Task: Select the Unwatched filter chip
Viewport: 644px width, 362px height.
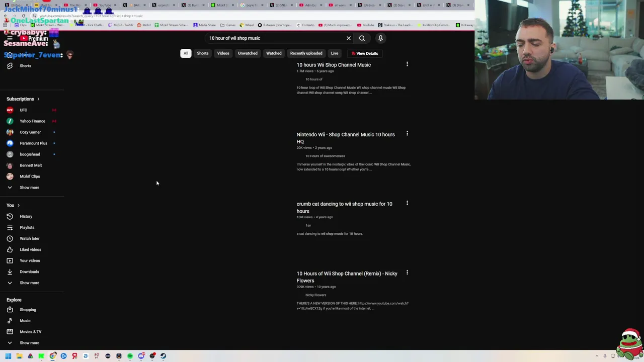Action: click(x=248, y=53)
